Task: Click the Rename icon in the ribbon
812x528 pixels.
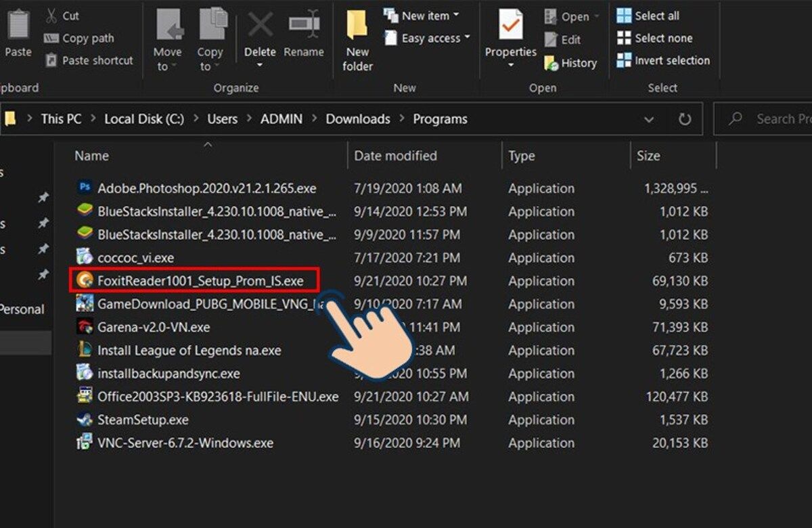Action: [x=304, y=26]
